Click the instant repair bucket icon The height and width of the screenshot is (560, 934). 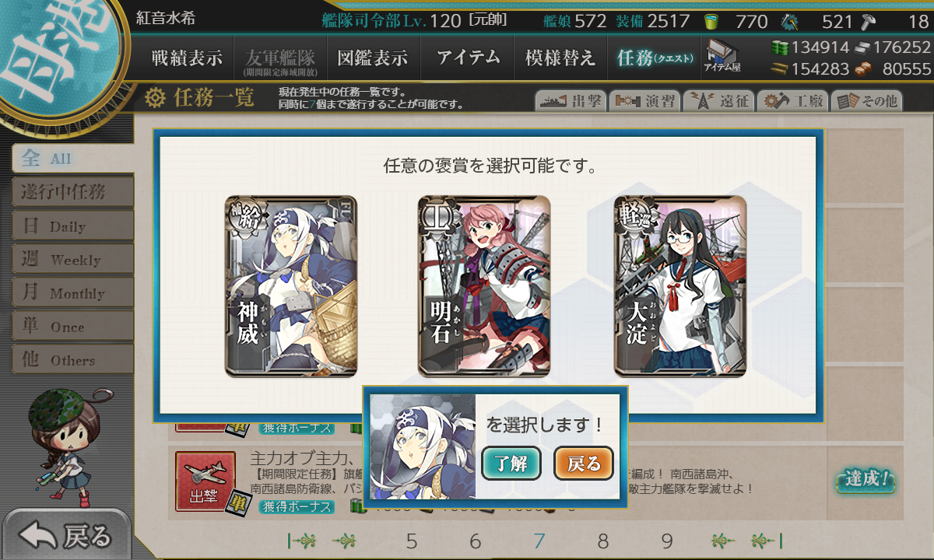711,21
